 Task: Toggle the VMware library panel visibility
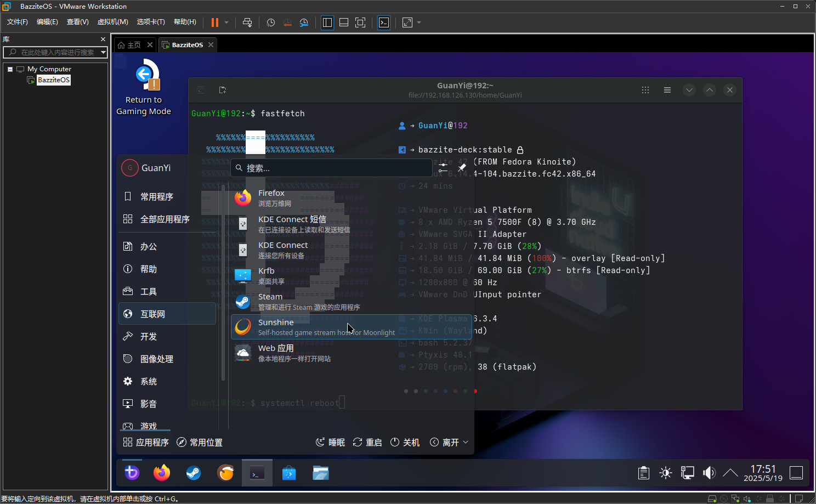click(327, 22)
